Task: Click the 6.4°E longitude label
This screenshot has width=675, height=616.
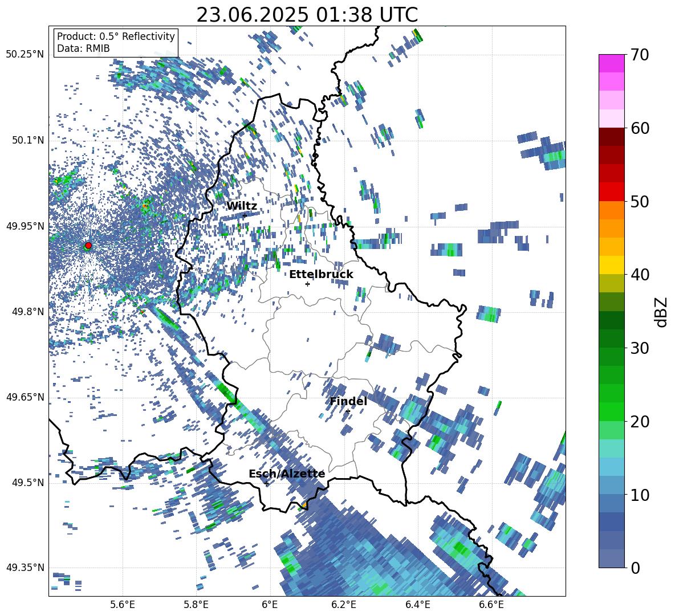Action: point(417,605)
